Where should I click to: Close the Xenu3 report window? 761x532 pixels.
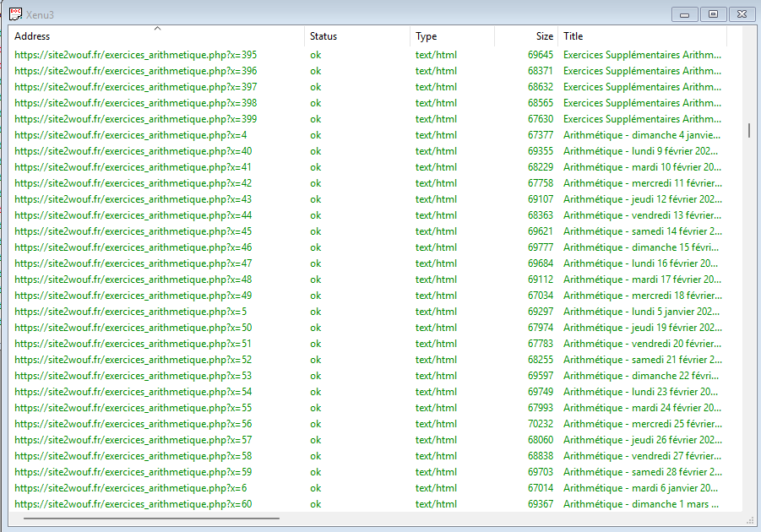[x=742, y=14]
